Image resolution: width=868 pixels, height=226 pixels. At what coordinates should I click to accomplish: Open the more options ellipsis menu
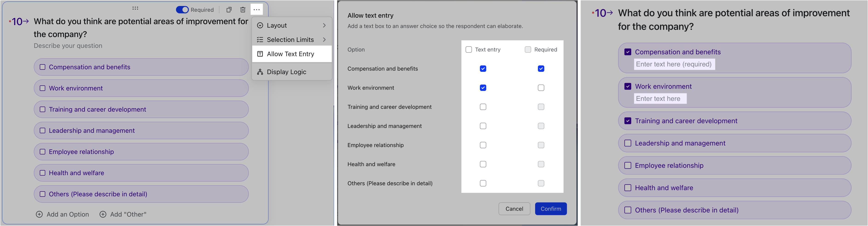(256, 9)
